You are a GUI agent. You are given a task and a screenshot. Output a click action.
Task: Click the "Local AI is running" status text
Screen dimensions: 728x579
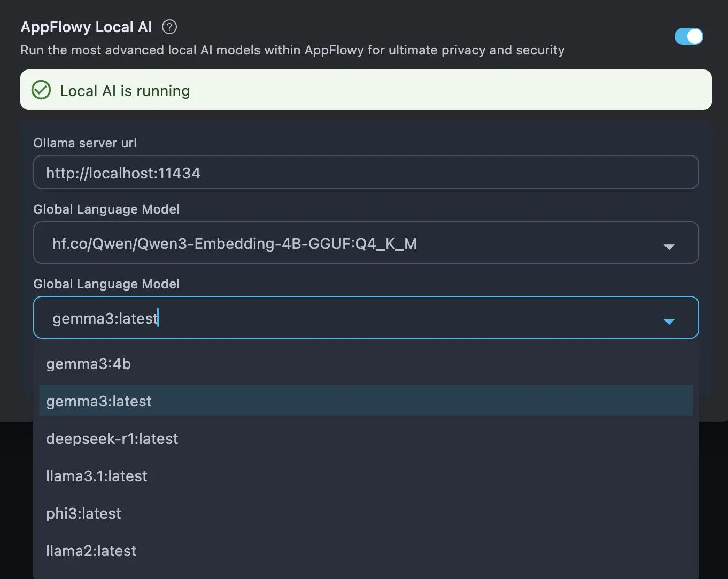point(125,91)
